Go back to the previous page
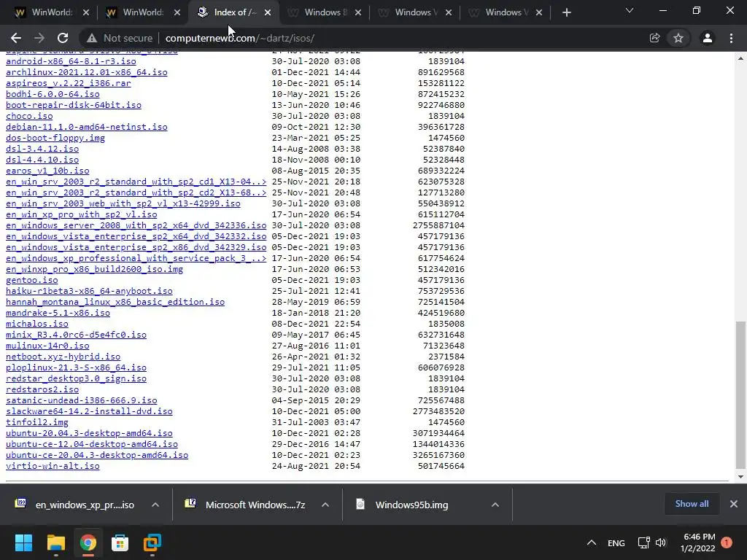The height and width of the screenshot is (560, 747). click(x=16, y=38)
